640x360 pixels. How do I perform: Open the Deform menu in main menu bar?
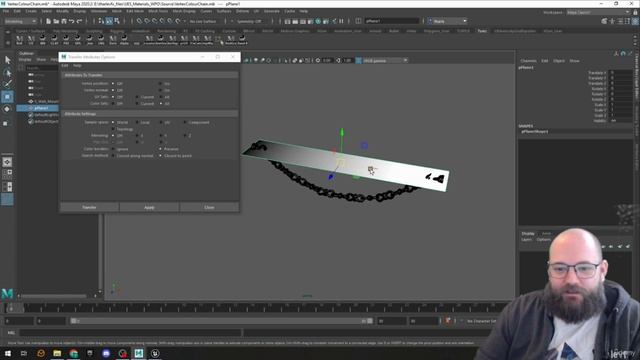(x=242, y=11)
